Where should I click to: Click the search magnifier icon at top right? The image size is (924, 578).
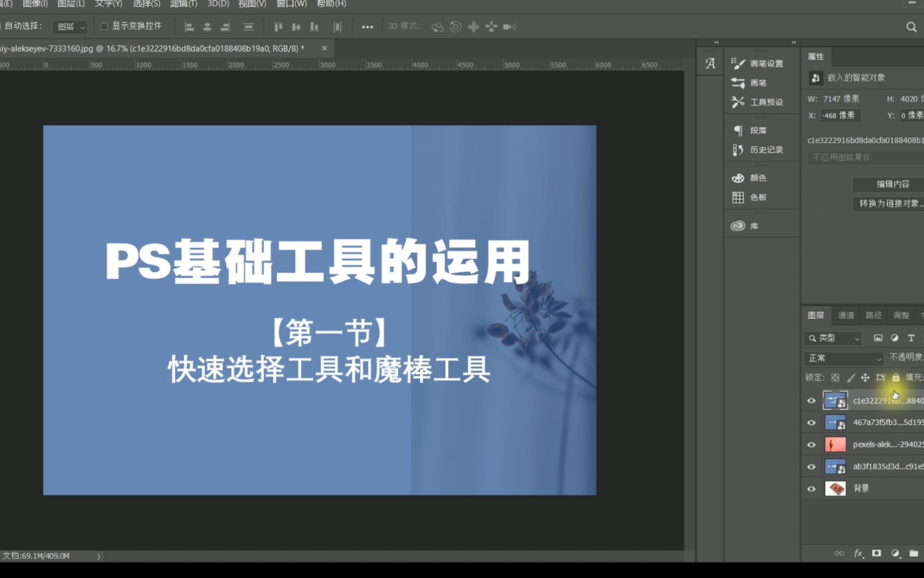pyautogui.click(x=911, y=27)
